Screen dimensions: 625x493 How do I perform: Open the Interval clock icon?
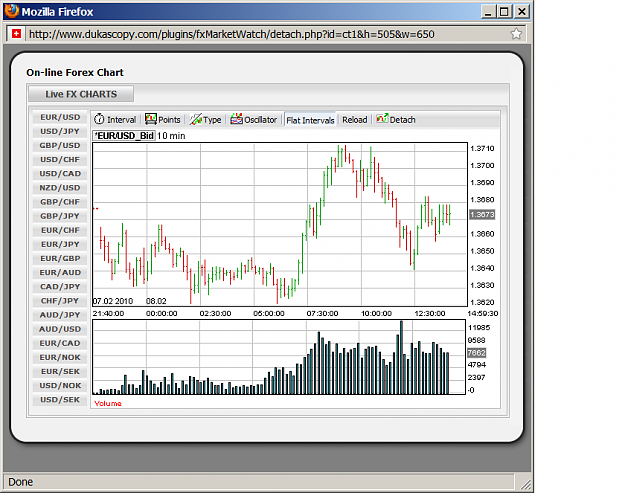tap(99, 119)
